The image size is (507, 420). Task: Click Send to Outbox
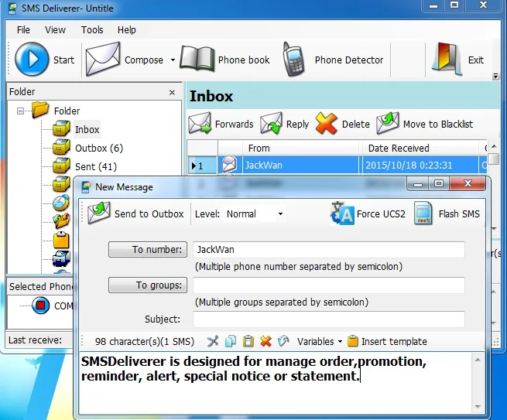pos(135,214)
